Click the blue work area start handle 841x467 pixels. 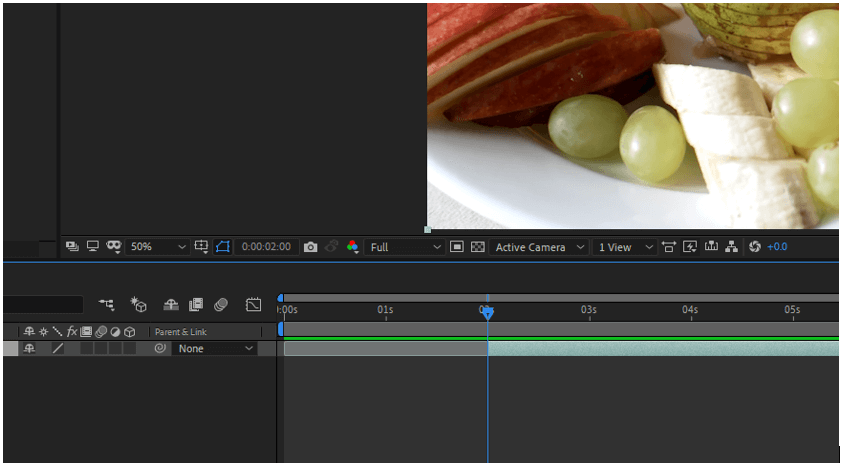click(281, 329)
